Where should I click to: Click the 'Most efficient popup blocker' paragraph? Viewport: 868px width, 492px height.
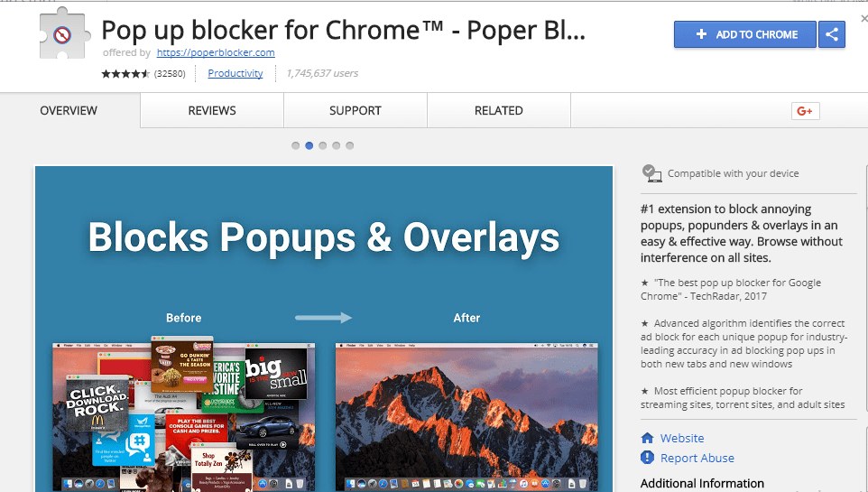(743, 398)
